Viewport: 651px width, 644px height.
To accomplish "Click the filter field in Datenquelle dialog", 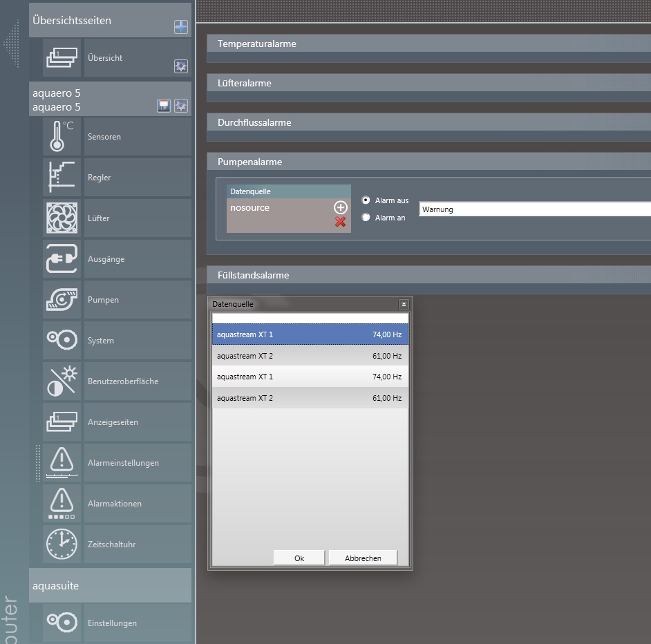I will 310,318.
